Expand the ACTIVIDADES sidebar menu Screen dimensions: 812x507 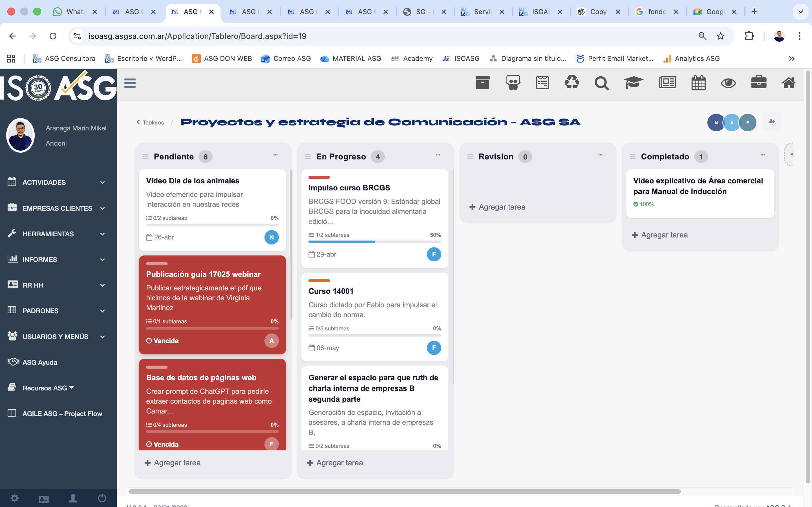44,182
